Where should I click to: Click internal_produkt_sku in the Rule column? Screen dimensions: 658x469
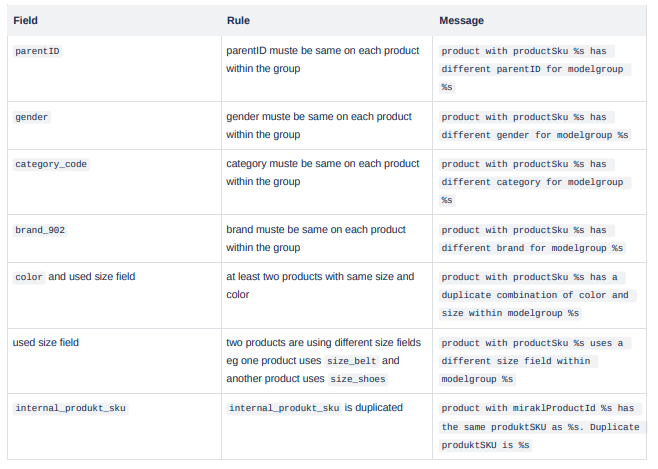click(285, 408)
